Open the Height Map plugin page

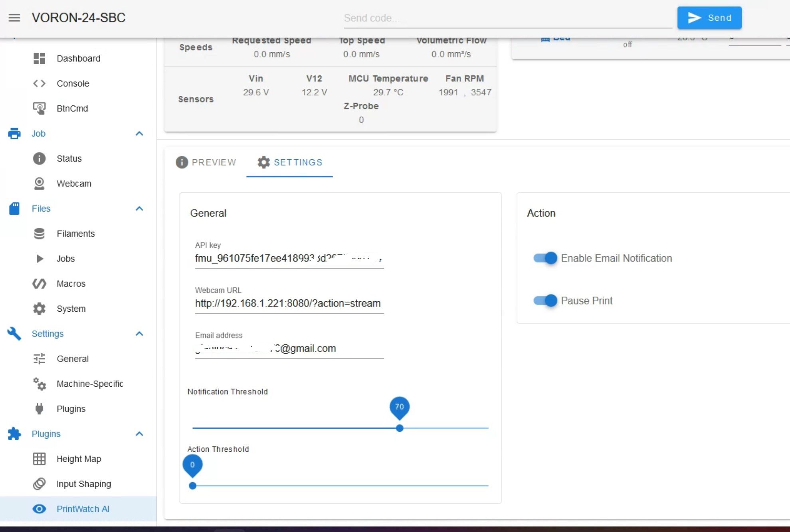(x=79, y=459)
